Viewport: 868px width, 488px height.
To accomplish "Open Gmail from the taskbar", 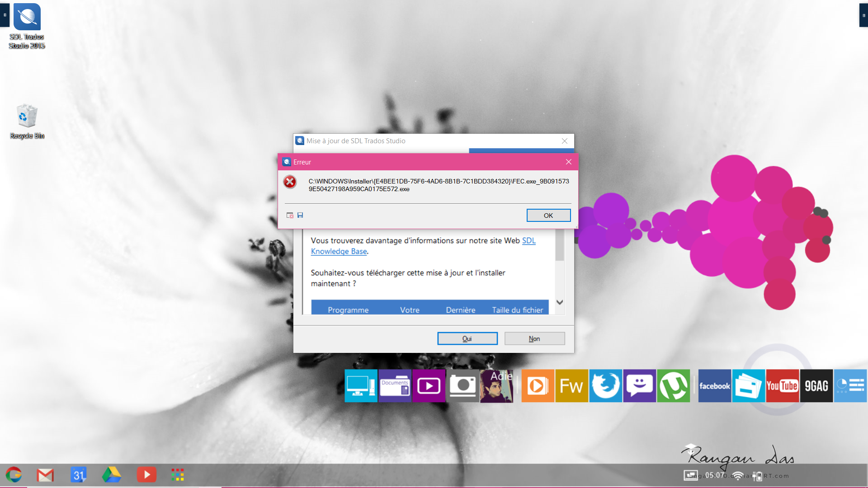I will (45, 475).
